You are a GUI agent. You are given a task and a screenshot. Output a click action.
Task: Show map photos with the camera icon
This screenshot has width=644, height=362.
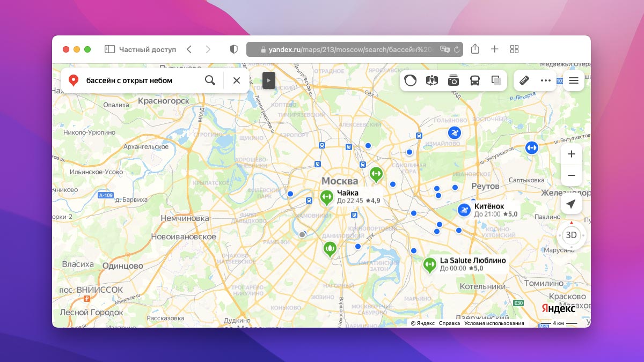453,80
